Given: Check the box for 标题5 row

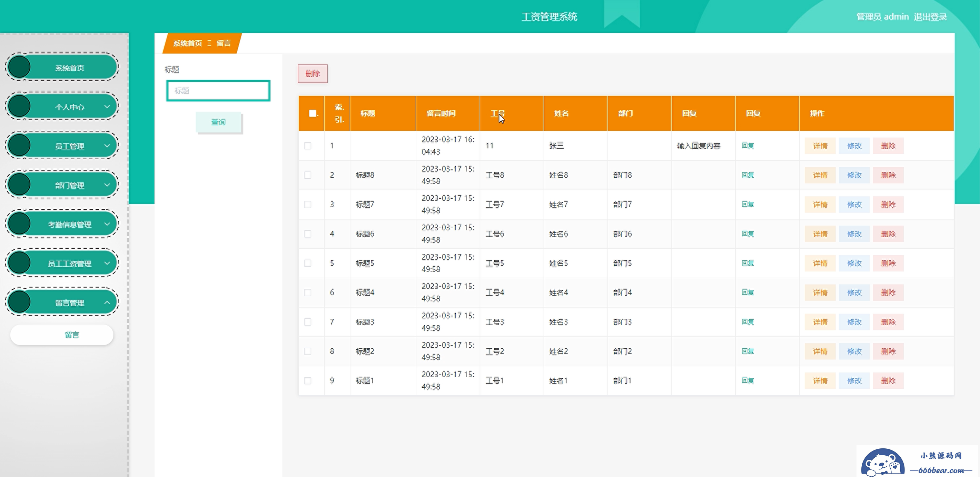Looking at the screenshot, I should pyautogui.click(x=308, y=263).
